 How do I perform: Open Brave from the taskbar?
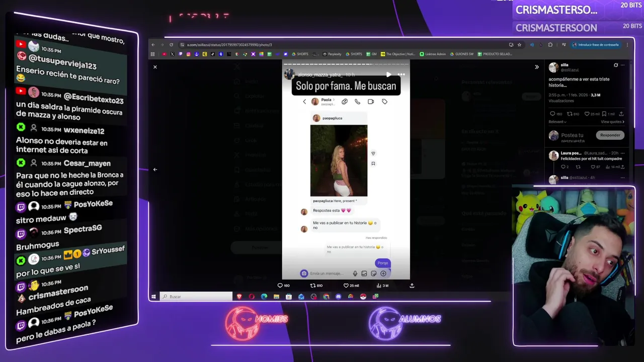[239, 297]
